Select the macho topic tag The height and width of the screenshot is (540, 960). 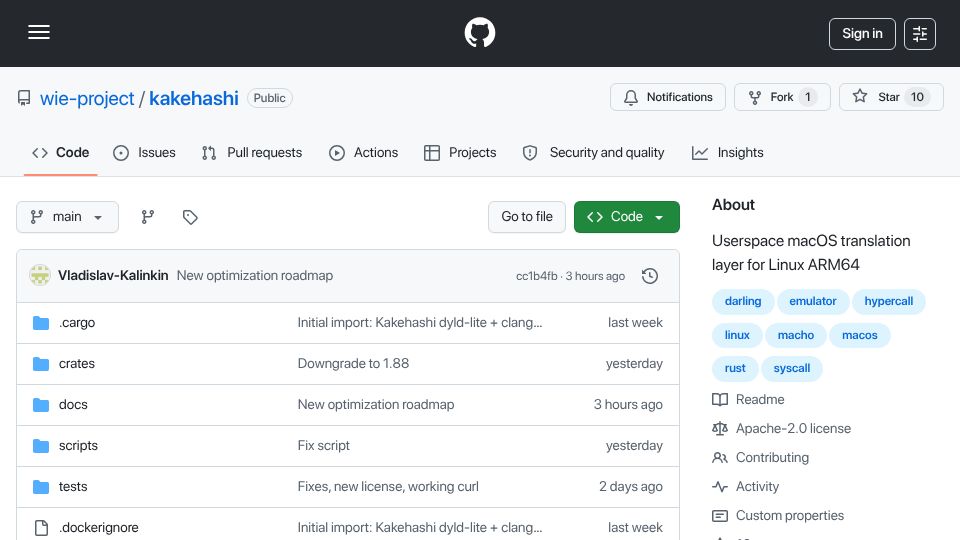coord(795,336)
